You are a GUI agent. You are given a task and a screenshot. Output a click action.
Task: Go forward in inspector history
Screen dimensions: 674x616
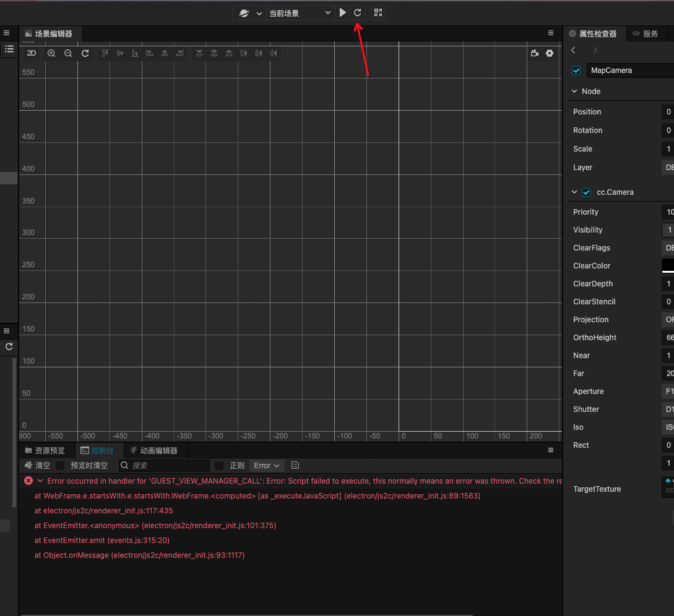pos(595,50)
